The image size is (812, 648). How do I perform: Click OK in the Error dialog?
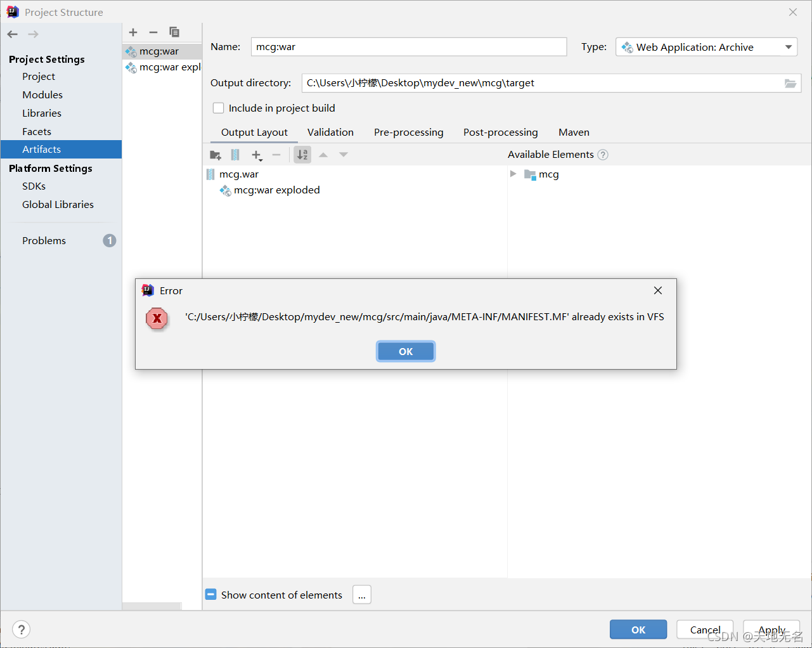pyautogui.click(x=406, y=351)
